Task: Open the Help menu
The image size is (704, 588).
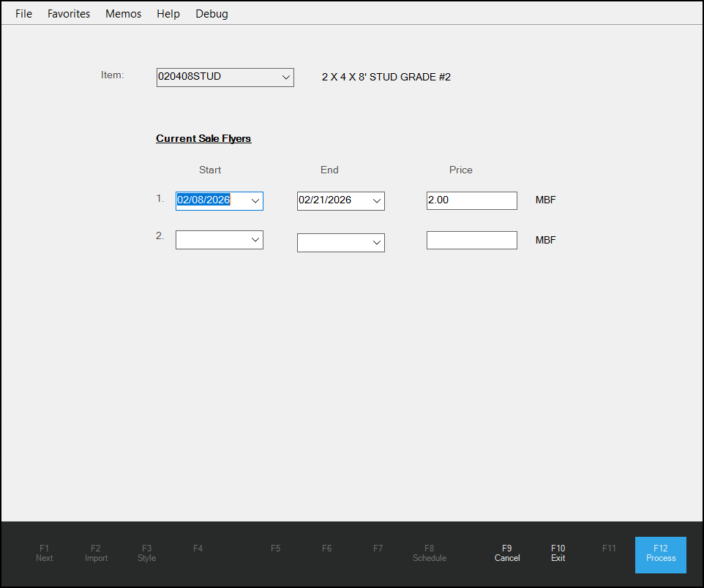Action: [x=168, y=13]
